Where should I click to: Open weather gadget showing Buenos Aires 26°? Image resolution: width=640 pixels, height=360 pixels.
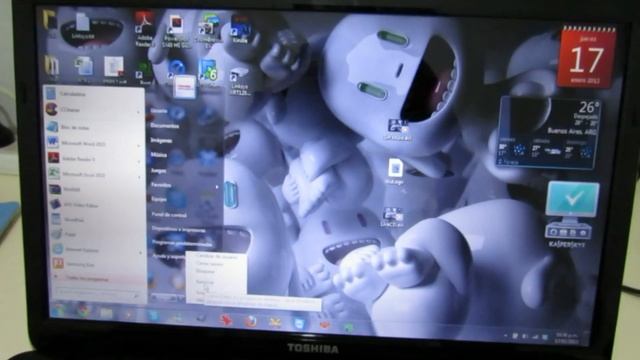pos(549,132)
